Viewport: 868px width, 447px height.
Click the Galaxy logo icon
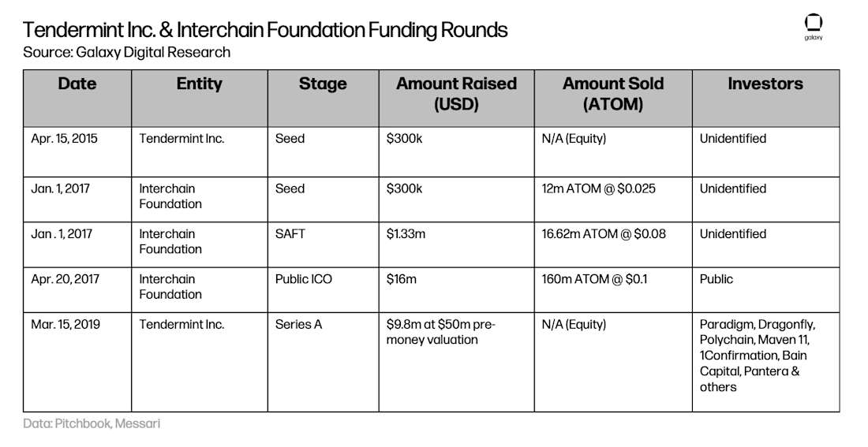[x=814, y=27]
